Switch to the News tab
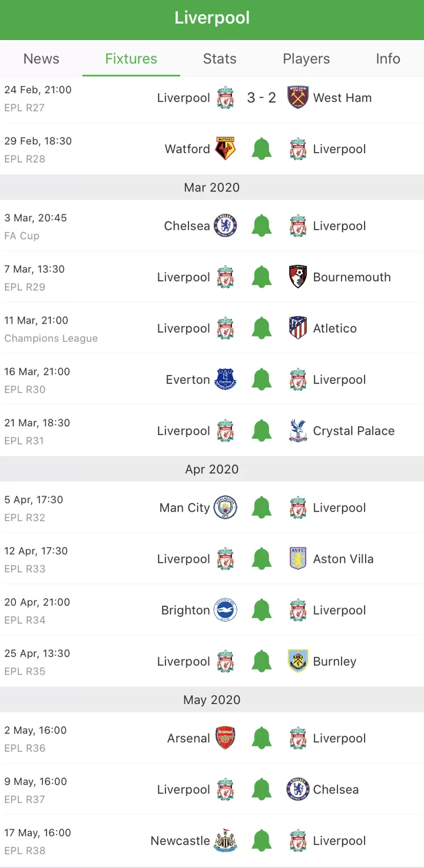This screenshot has height=868, width=424. point(41,59)
